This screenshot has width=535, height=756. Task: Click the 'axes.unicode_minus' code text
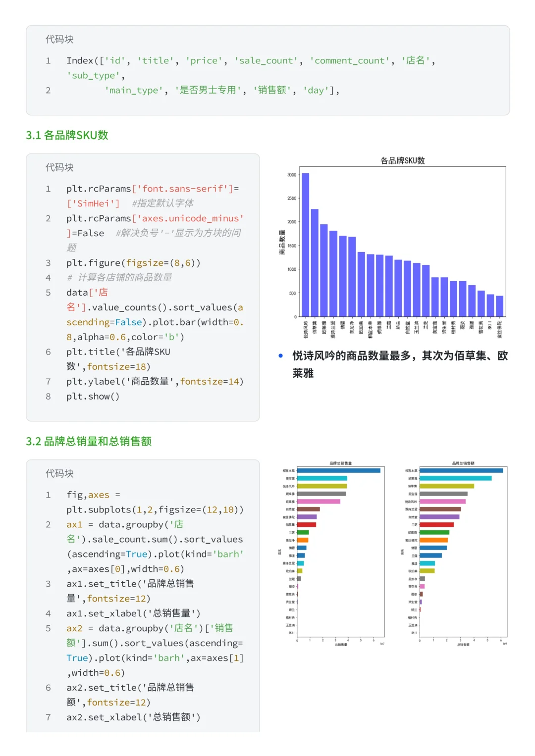click(190, 218)
